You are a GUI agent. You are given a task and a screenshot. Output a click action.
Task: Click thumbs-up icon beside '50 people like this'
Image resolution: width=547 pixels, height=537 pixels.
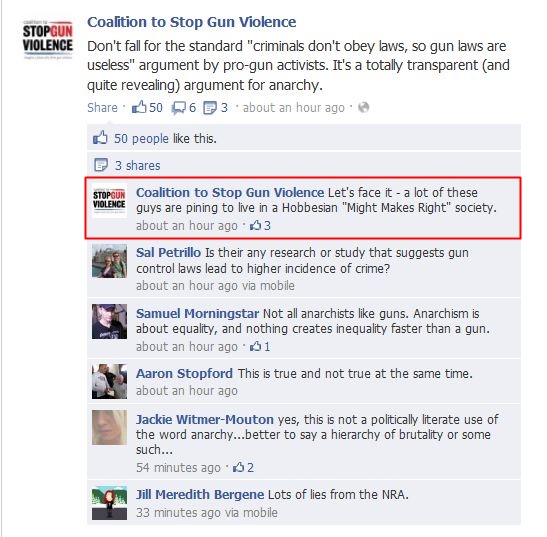[x=100, y=137]
